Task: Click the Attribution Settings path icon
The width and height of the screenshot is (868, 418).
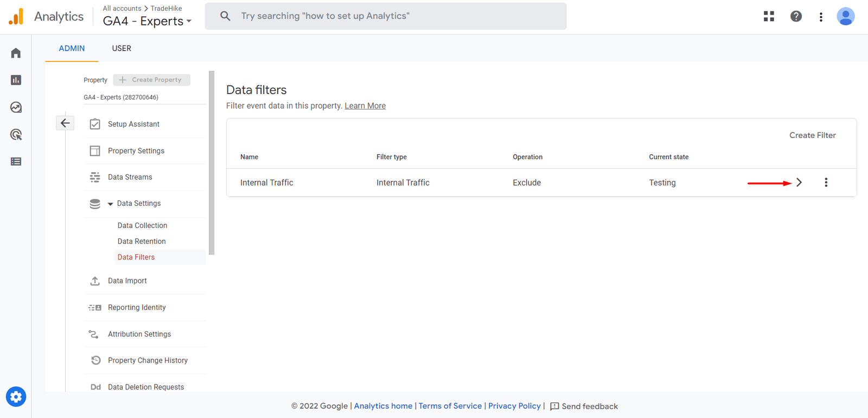Action: (94, 334)
